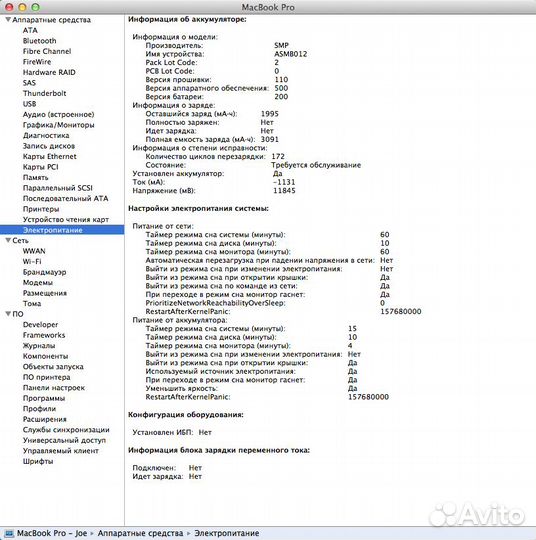536x540 pixels.
Task: Open Панели настроек entry
Action: pyautogui.click(x=54, y=387)
